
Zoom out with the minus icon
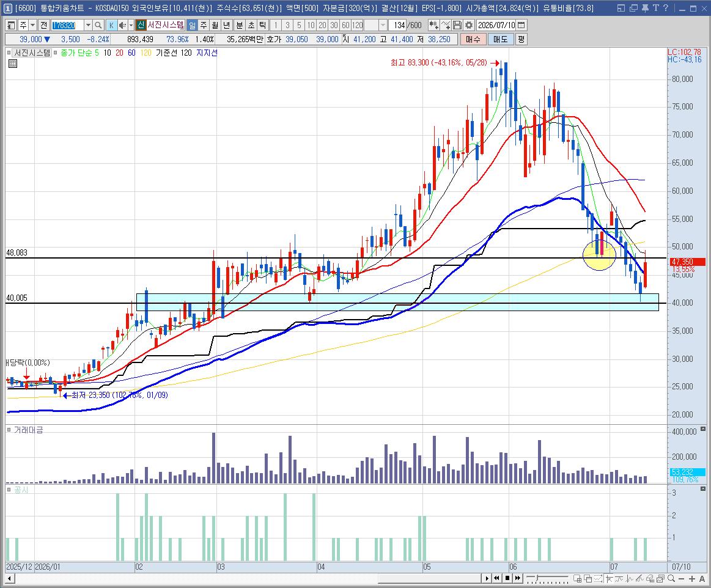tap(682, 578)
